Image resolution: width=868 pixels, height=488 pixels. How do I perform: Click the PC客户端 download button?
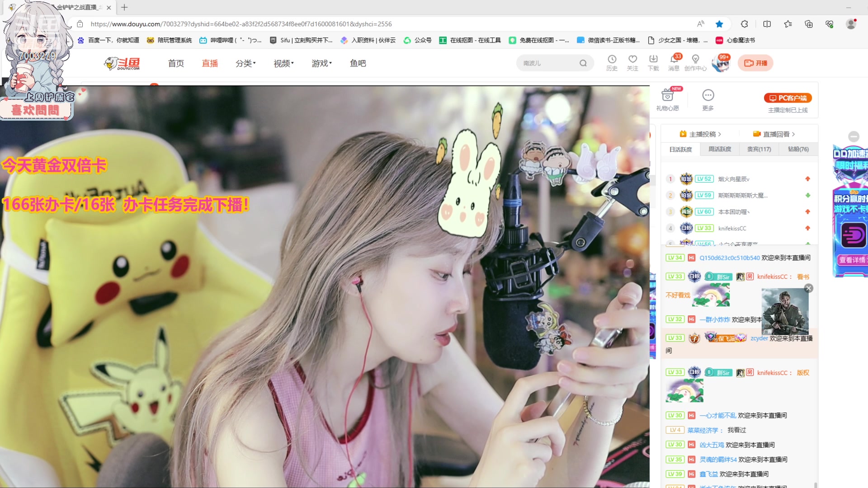coord(788,98)
